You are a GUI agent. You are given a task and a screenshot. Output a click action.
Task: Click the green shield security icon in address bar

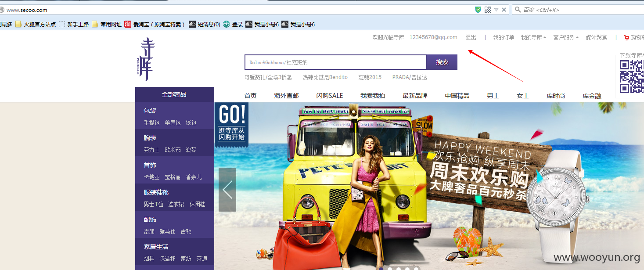click(478, 10)
